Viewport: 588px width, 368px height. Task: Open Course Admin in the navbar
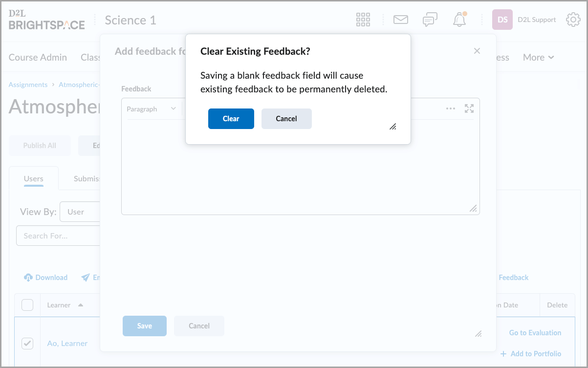pos(38,57)
